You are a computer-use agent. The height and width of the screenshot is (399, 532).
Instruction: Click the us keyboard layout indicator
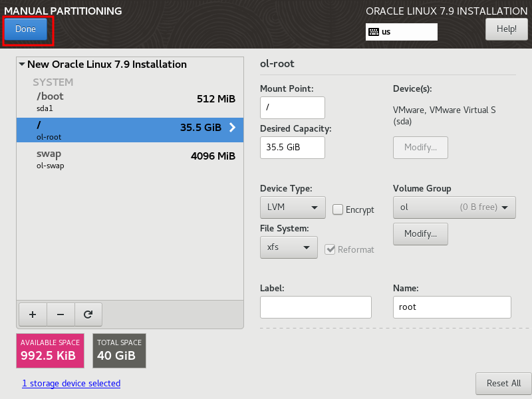coord(402,32)
